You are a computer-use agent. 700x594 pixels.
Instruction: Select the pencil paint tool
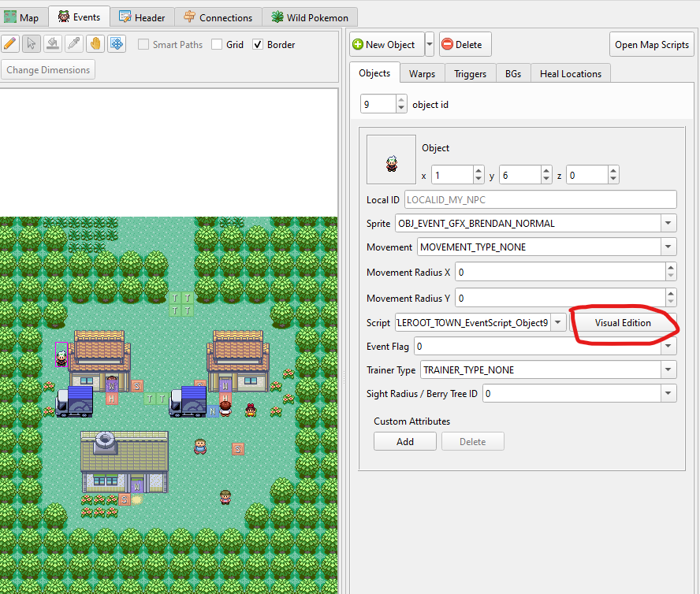pyautogui.click(x=10, y=44)
